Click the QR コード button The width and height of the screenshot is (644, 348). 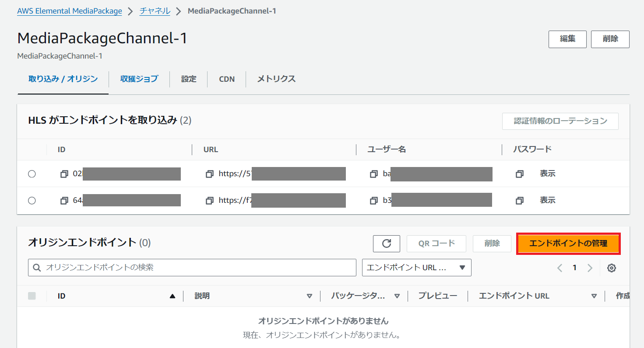point(436,244)
